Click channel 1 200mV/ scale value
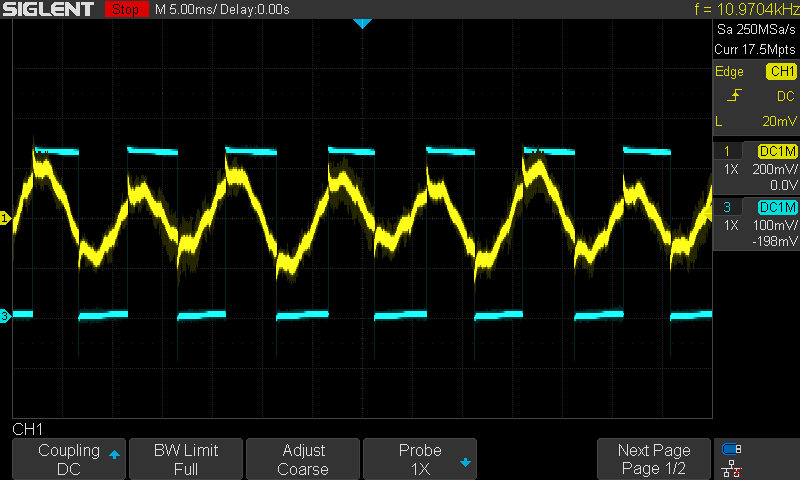The image size is (800, 480). click(x=774, y=169)
